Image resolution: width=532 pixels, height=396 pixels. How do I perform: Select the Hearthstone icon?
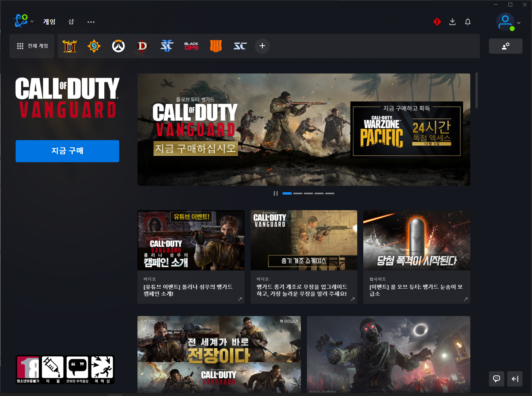click(94, 46)
